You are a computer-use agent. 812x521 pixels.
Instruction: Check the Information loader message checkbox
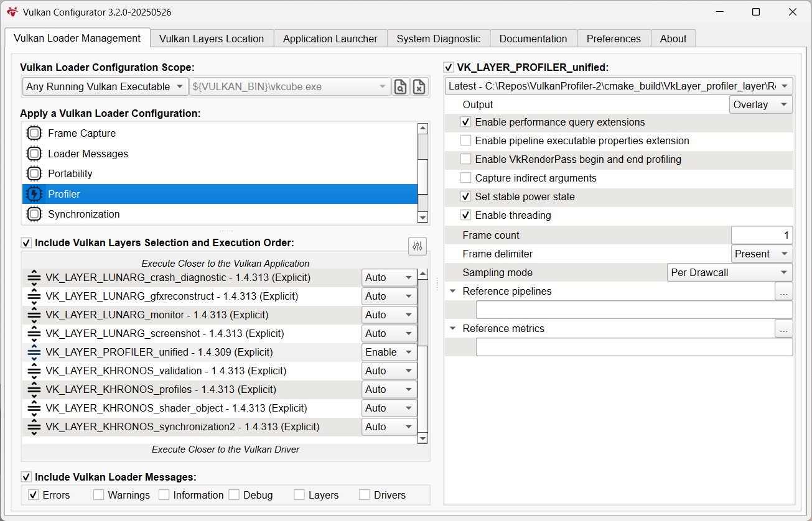pyautogui.click(x=164, y=495)
